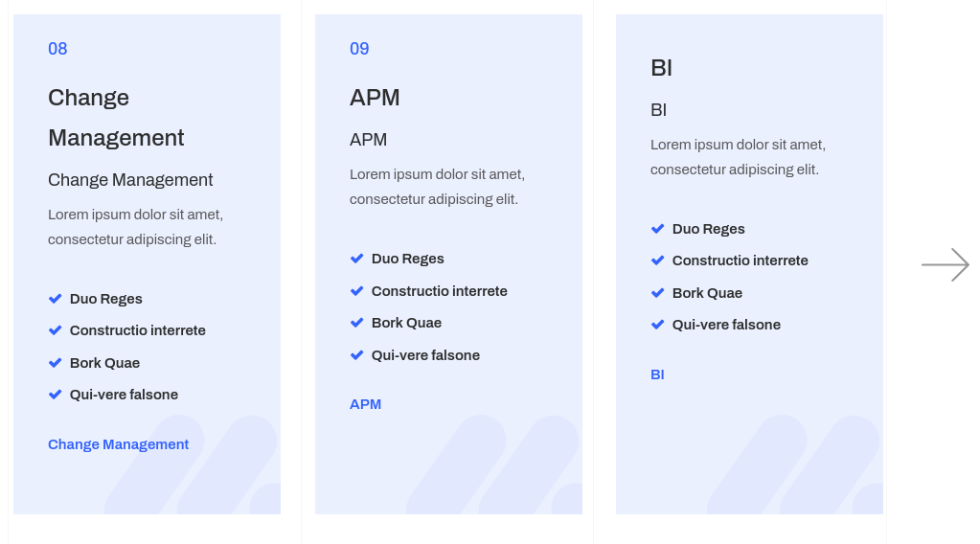Click the next slide arrow
This screenshot has width=980, height=544.
pos(946,264)
